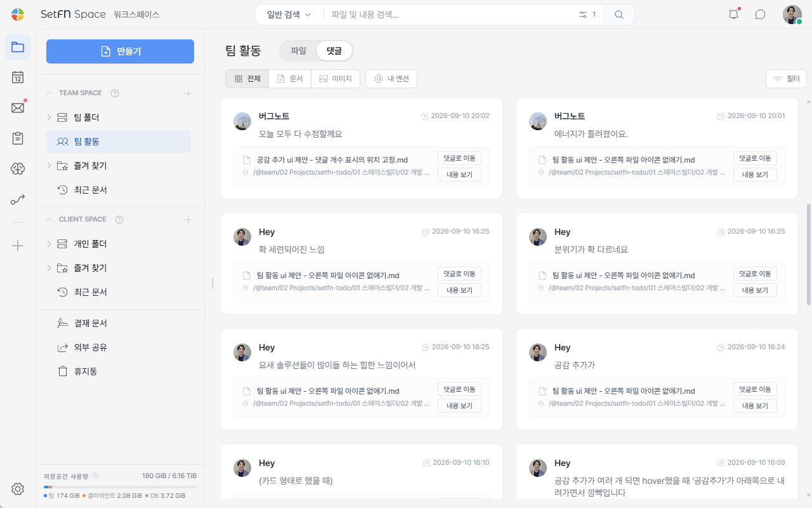812x508 pixels.
Task: Collapse the TEAM SPACE section
Action: coord(49,93)
